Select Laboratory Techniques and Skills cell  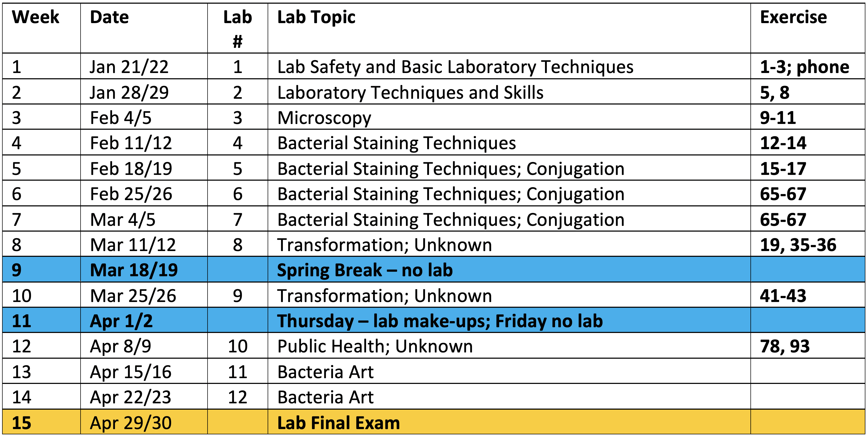tap(509, 92)
